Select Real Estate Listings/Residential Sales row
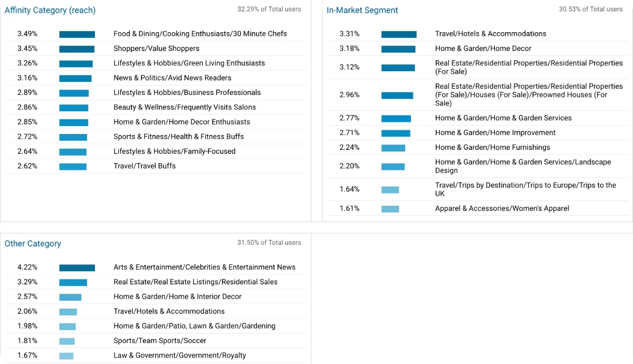 tap(155, 282)
